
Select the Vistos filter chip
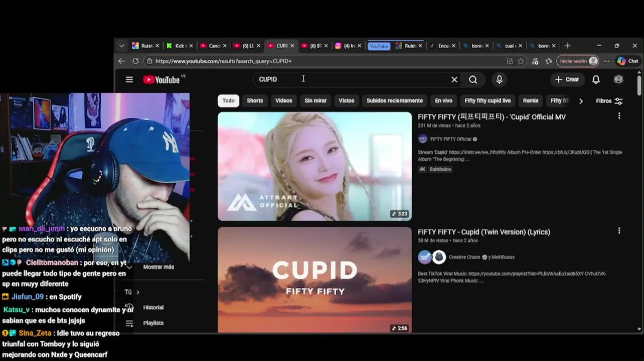pyautogui.click(x=346, y=101)
